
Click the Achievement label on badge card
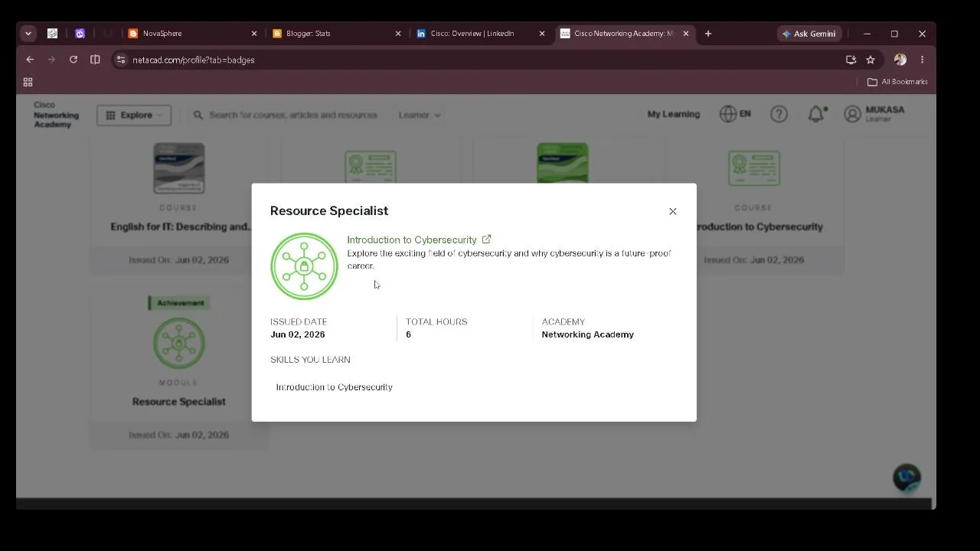point(181,303)
